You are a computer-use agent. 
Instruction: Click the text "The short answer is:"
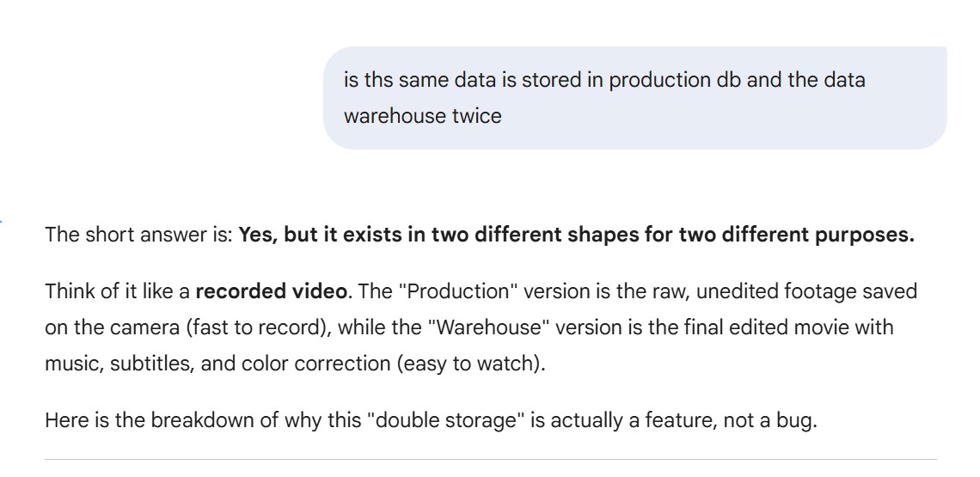point(138,235)
